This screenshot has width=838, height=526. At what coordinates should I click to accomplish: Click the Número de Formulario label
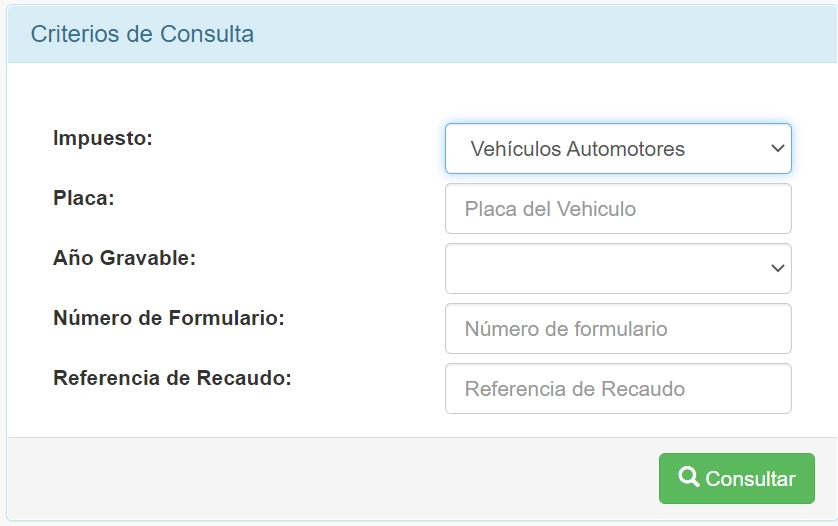point(169,318)
